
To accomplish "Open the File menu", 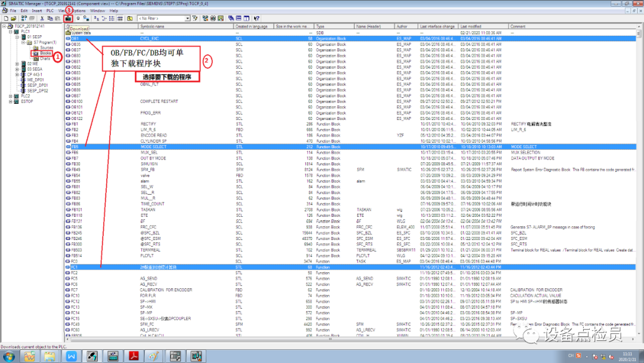I will click(x=13, y=11).
